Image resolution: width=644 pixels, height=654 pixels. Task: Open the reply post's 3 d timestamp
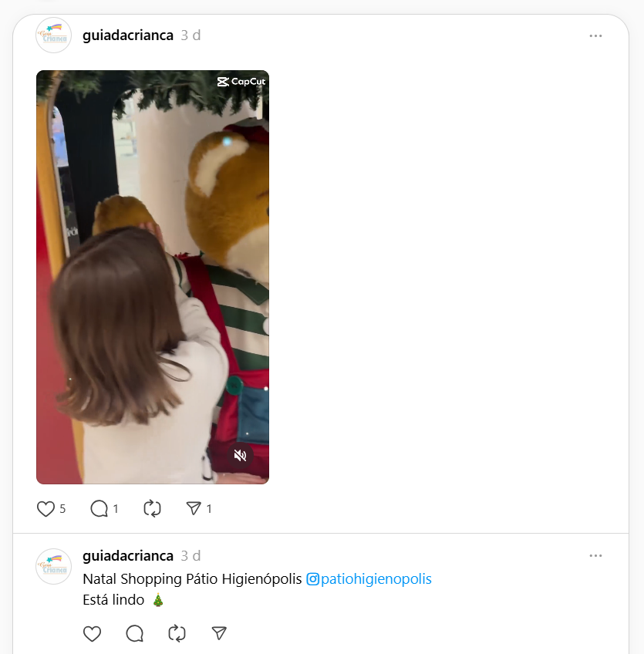click(191, 556)
